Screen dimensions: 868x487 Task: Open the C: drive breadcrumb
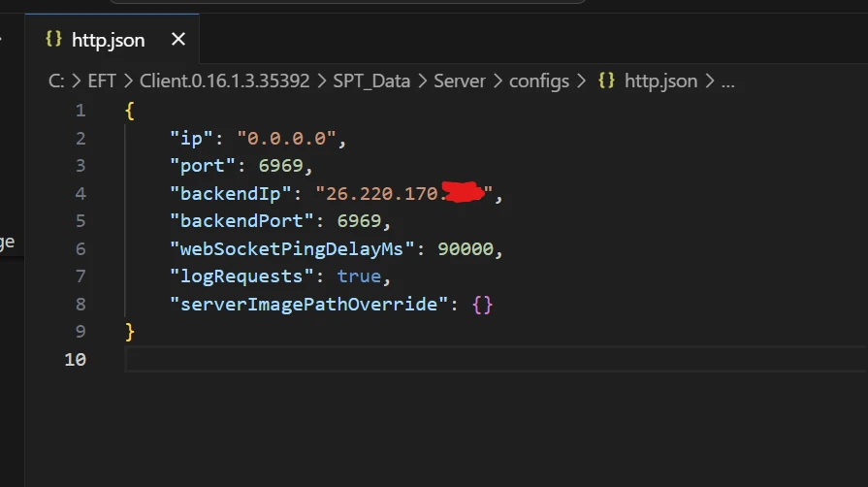point(56,81)
